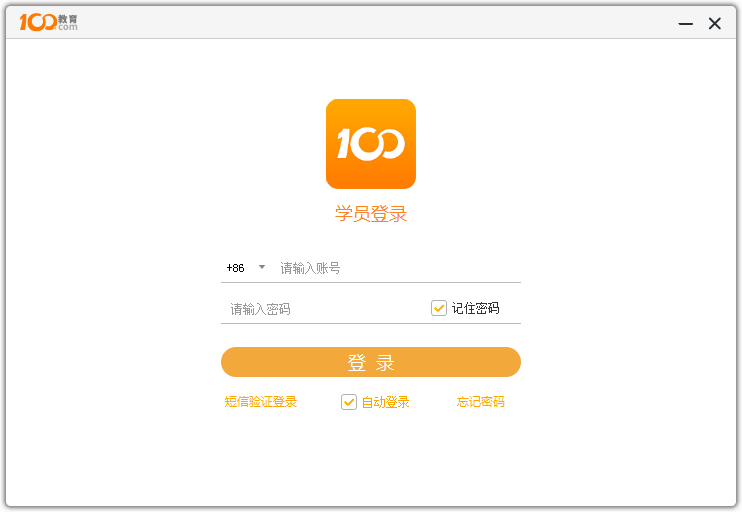Click the orange 100 app icon
The height and width of the screenshot is (512, 742).
[371, 144]
